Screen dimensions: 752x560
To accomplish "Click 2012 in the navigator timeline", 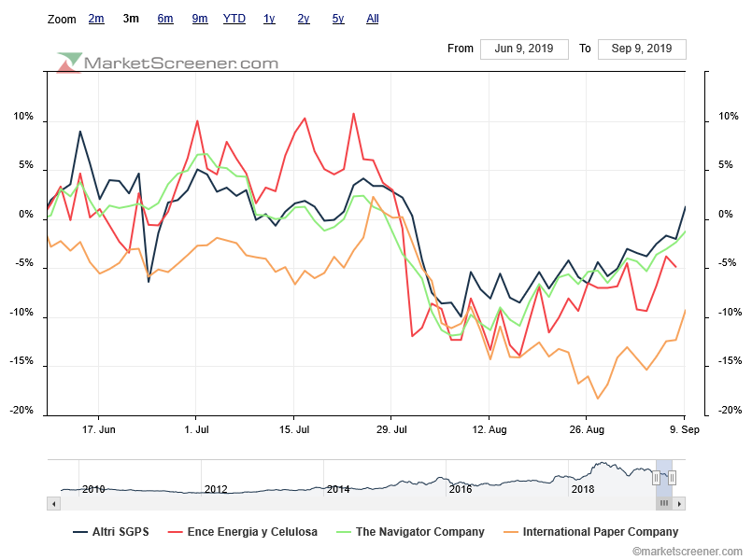I will (216, 489).
